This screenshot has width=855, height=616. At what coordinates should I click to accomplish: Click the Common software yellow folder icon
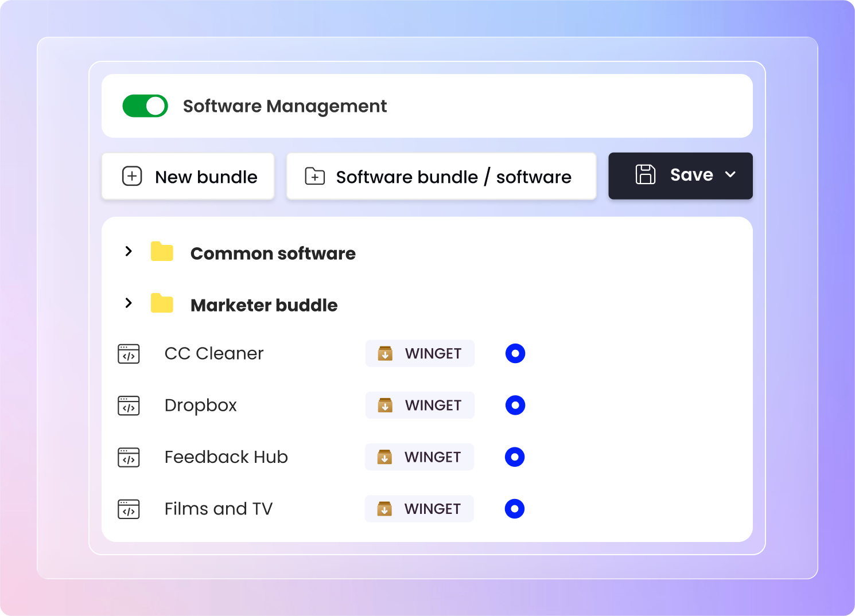tap(162, 252)
